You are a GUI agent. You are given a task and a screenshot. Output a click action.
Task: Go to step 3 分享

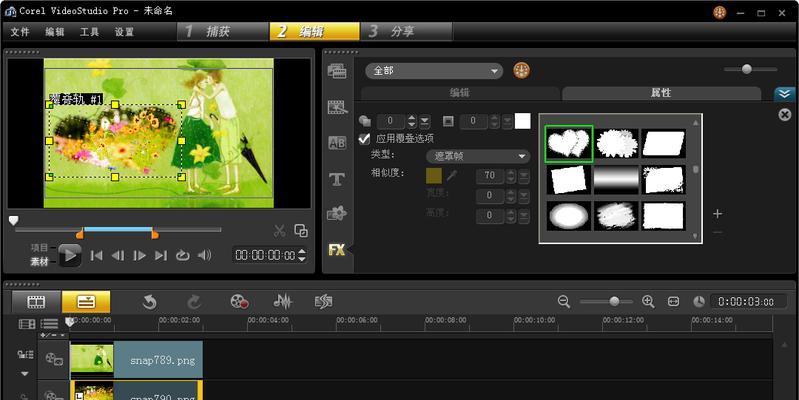pyautogui.click(x=406, y=32)
